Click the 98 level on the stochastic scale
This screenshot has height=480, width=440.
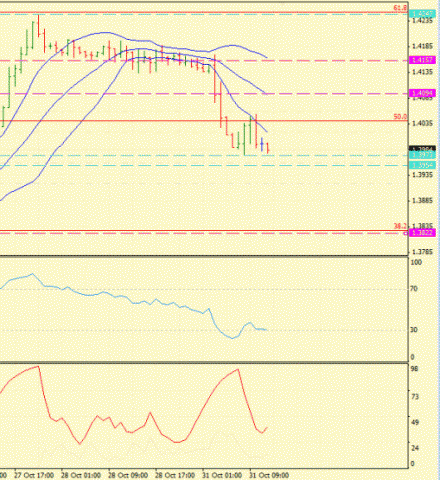click(415, 369)
